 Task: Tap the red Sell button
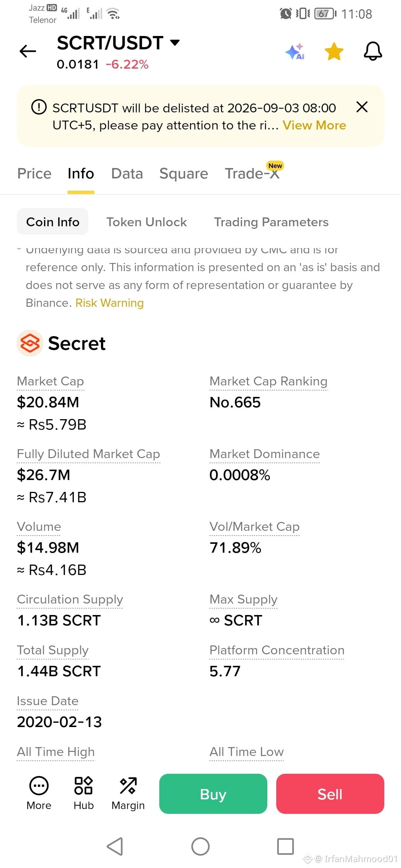[330, 794]
